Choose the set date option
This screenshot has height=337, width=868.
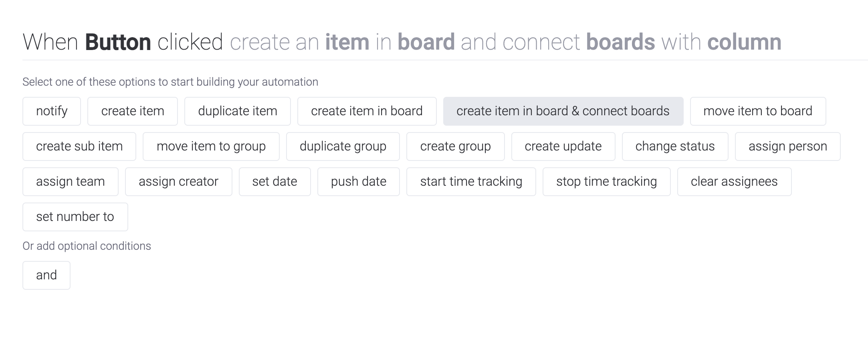[275, 182]
